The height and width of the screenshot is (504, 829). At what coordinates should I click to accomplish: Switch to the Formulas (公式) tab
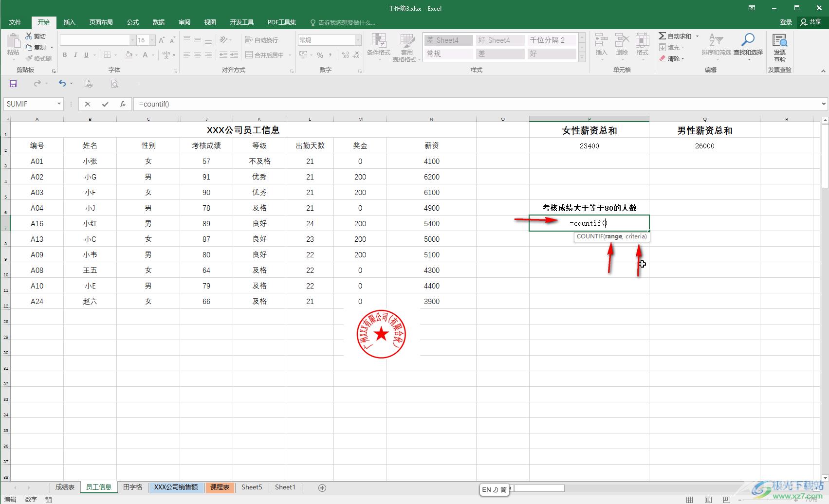(133, 22)
